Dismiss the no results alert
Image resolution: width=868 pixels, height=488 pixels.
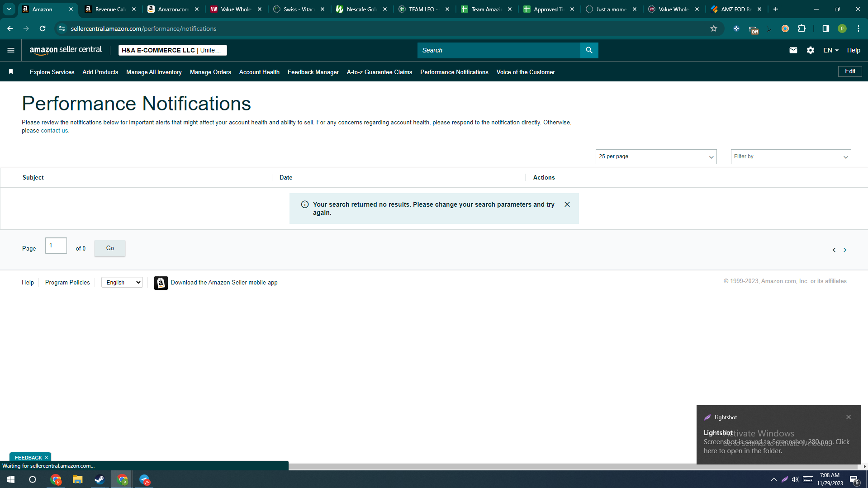pyautogui.click(x=567, y=204)
